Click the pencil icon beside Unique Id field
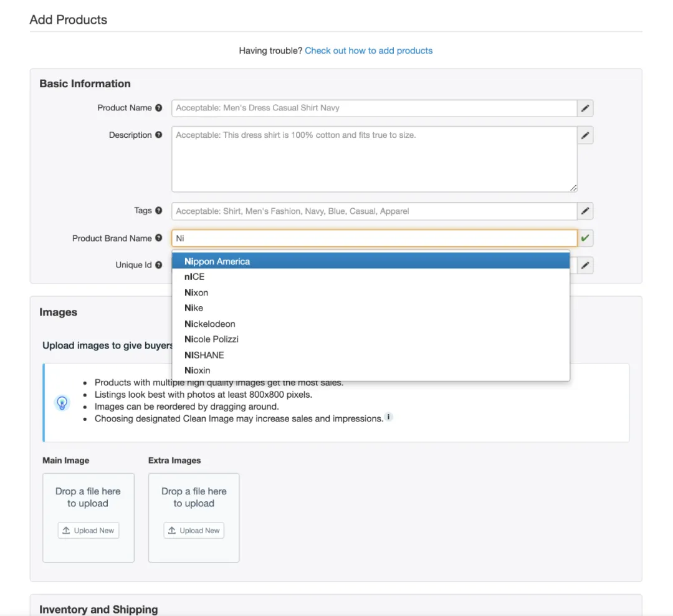Viewport: 673px width, 616px height. click(x=585, y=266)
